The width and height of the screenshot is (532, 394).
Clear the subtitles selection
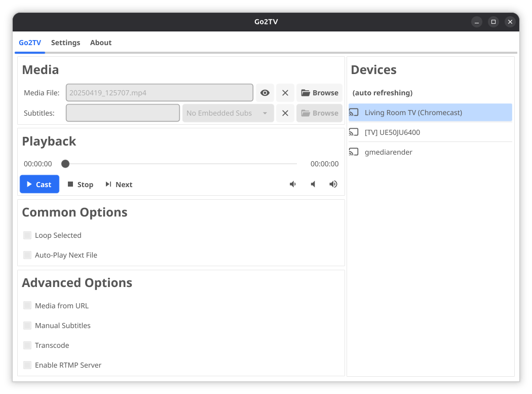[x=285, y=113]
